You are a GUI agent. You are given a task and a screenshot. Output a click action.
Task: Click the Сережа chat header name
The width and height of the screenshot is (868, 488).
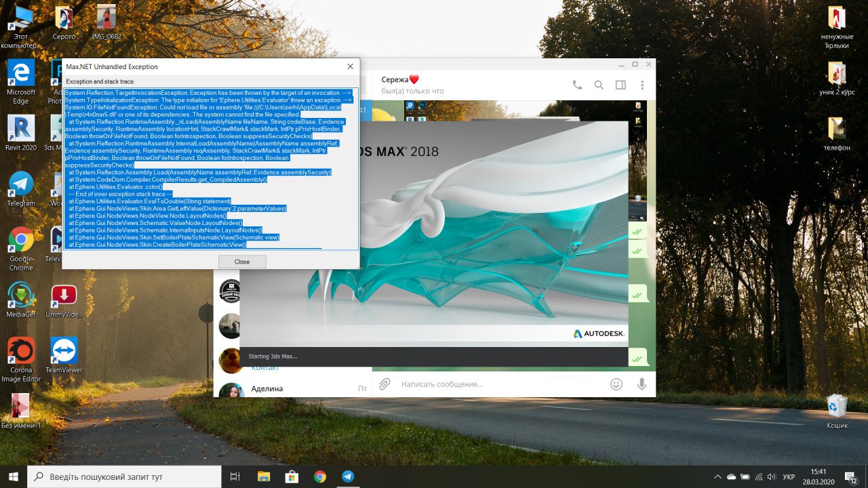(x=400, y=79)
